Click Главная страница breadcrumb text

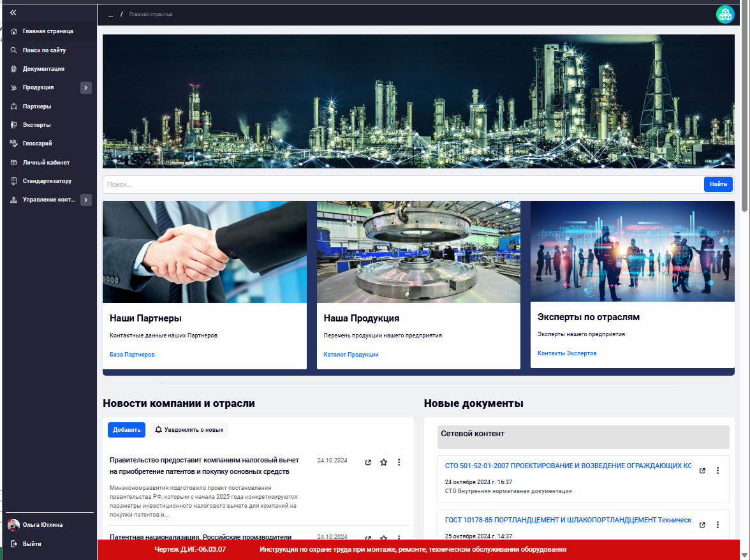point(151,14)
